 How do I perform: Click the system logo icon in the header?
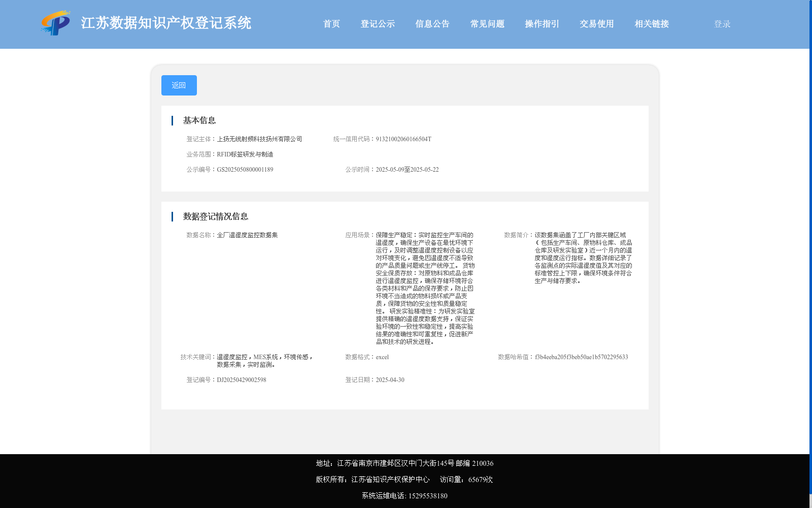click(56, 23)
